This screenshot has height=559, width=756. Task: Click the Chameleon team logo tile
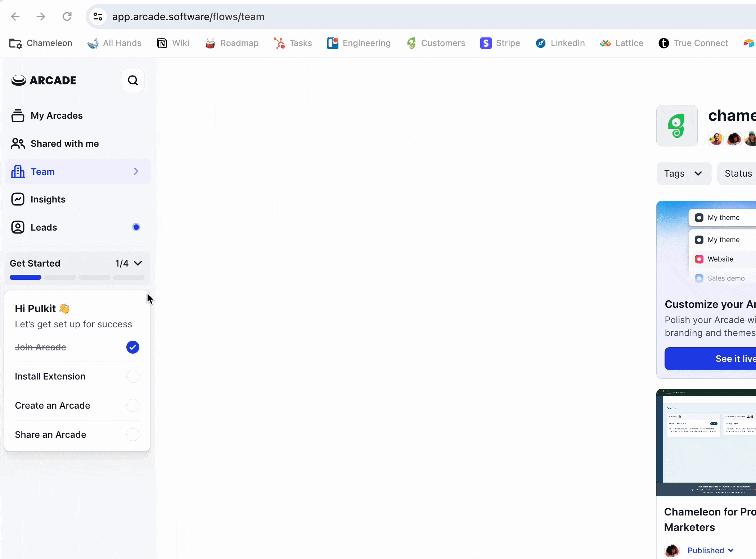click(x=677, y=126)
